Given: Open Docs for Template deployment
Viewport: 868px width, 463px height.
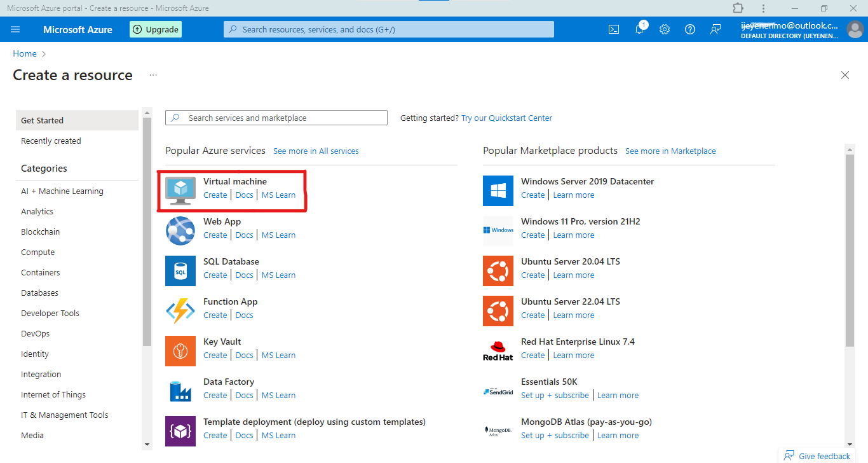Looking at the screenshot, I should point(245,436).
